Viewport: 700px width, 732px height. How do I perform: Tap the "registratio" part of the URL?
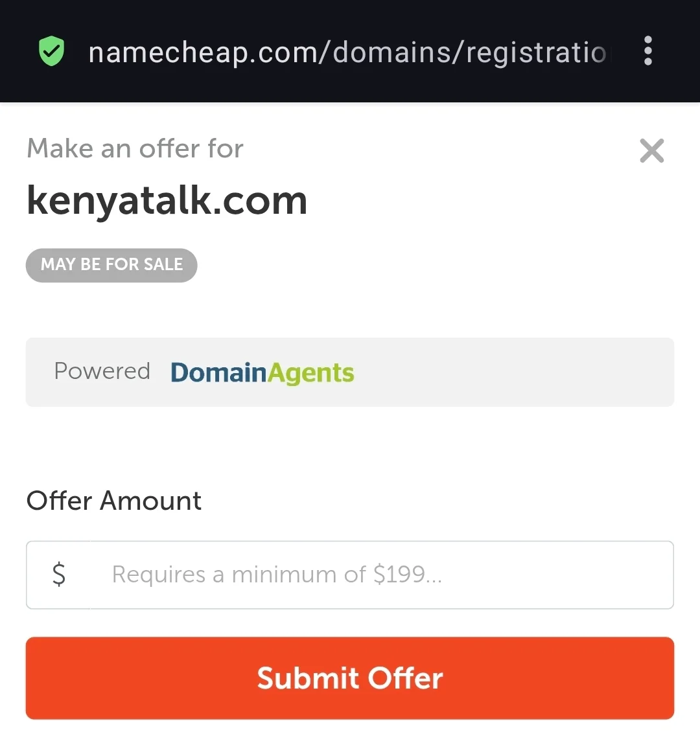(536, 52)
